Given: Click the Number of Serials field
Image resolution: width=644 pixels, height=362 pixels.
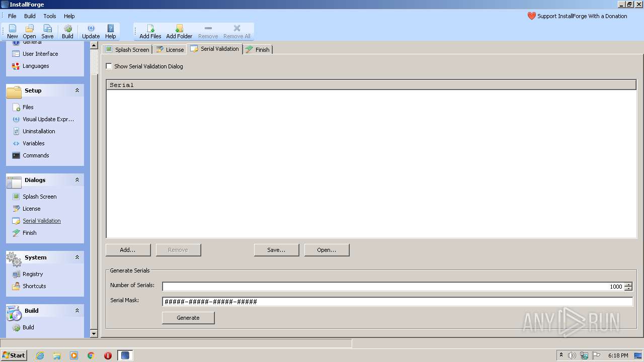Looking at the screenshot, I should point(393,287).
